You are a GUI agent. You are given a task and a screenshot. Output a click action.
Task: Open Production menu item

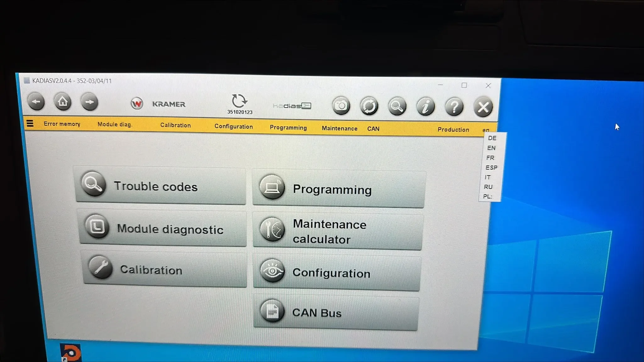[x=453, y=130]
